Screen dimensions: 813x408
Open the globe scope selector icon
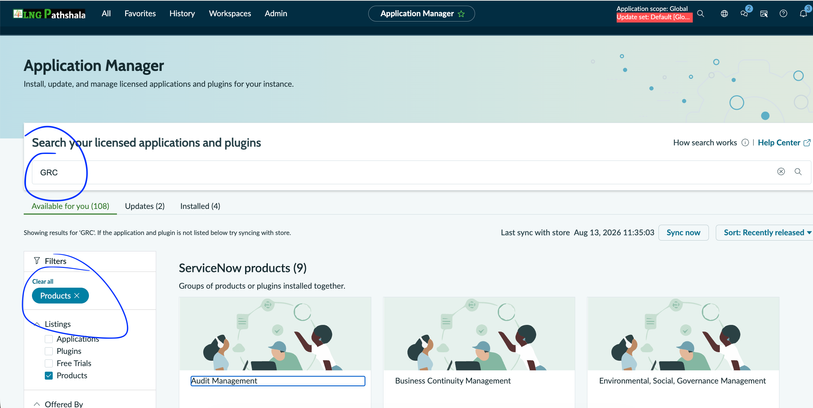pyautogui.click(x=724, y=14)
